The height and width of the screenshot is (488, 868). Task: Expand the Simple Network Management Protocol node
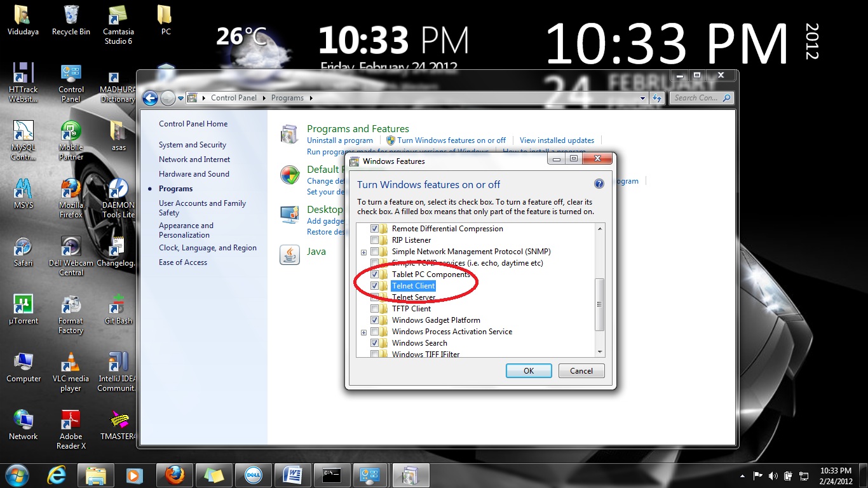coord(363,252)
